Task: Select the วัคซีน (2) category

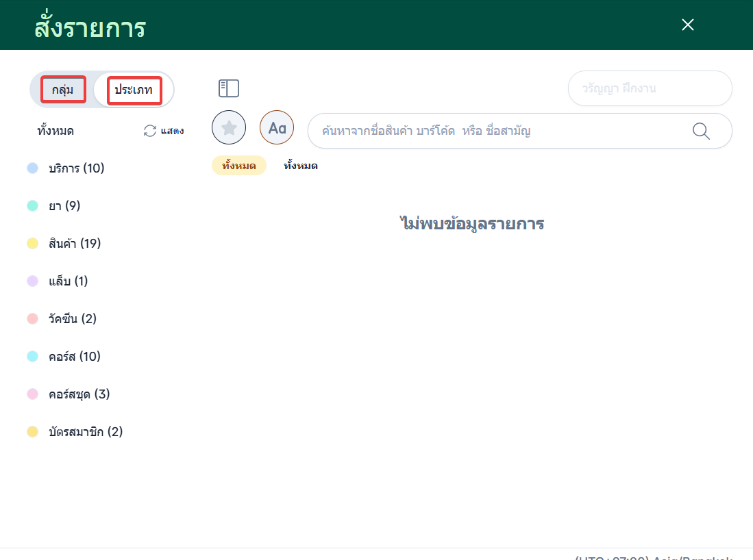Action: point(72,318)
